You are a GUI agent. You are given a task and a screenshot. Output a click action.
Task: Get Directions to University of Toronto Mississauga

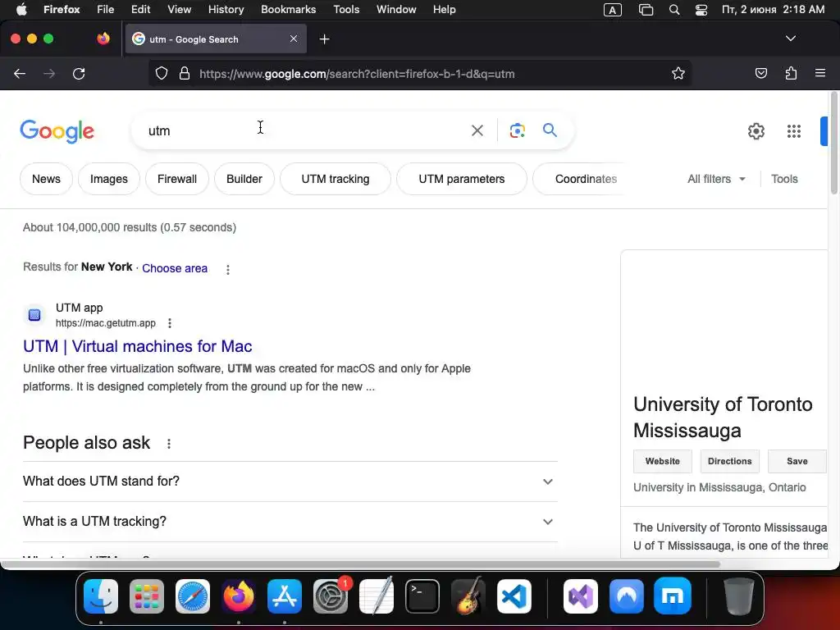click(x=729, y=461)
